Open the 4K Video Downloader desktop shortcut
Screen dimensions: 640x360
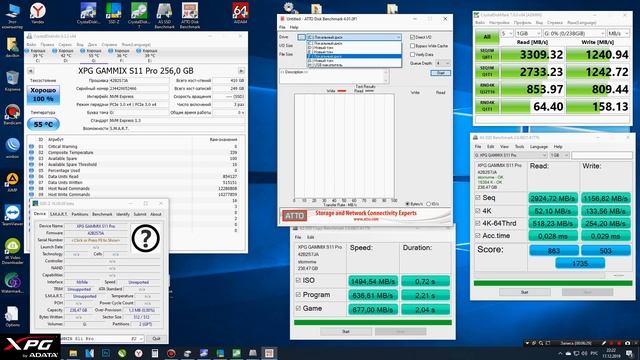coord(12,251)
